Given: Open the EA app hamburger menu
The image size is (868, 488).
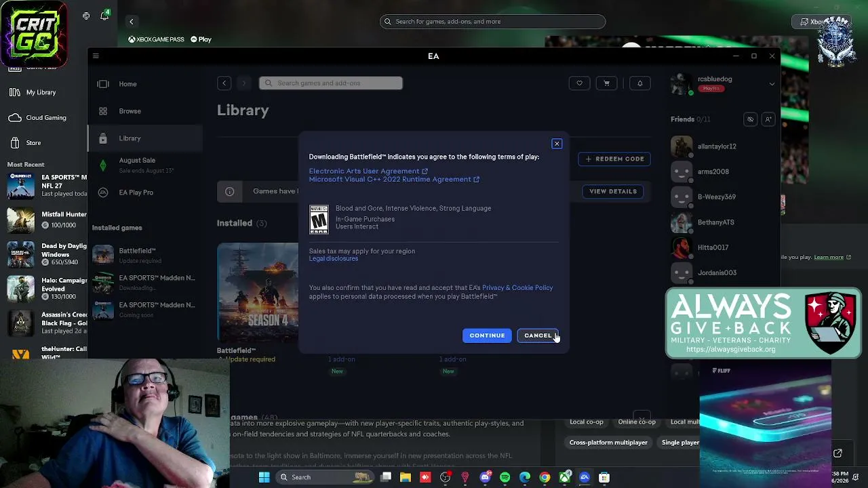Looking at the screenshot, I should pyautogui.click(x=96, y=56).
